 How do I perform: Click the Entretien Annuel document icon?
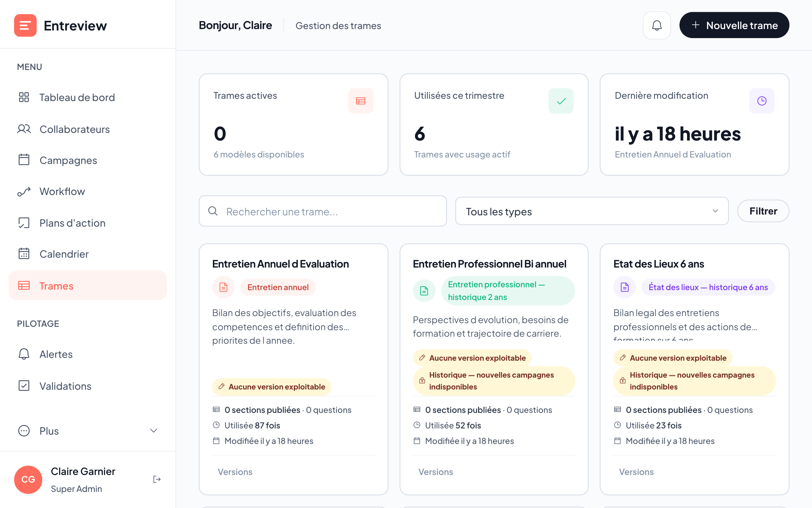(x=223, y=287)
